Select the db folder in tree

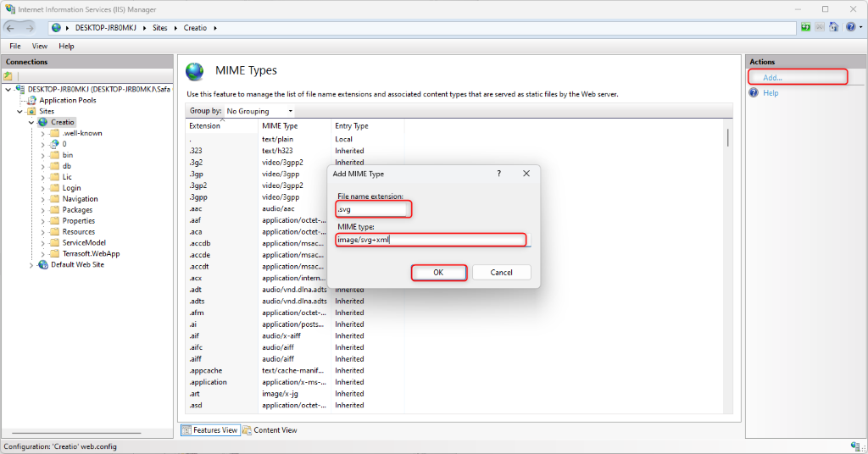click(x=66, y=166)
